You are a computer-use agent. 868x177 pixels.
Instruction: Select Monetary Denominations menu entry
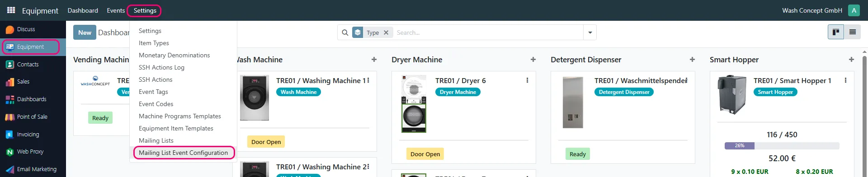coord(174,55)
